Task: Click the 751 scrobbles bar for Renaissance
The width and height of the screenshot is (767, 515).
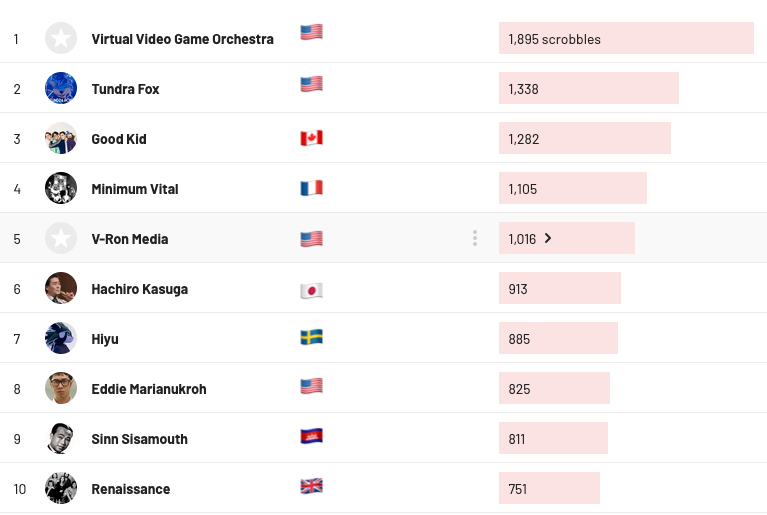Action: (549, 488)
